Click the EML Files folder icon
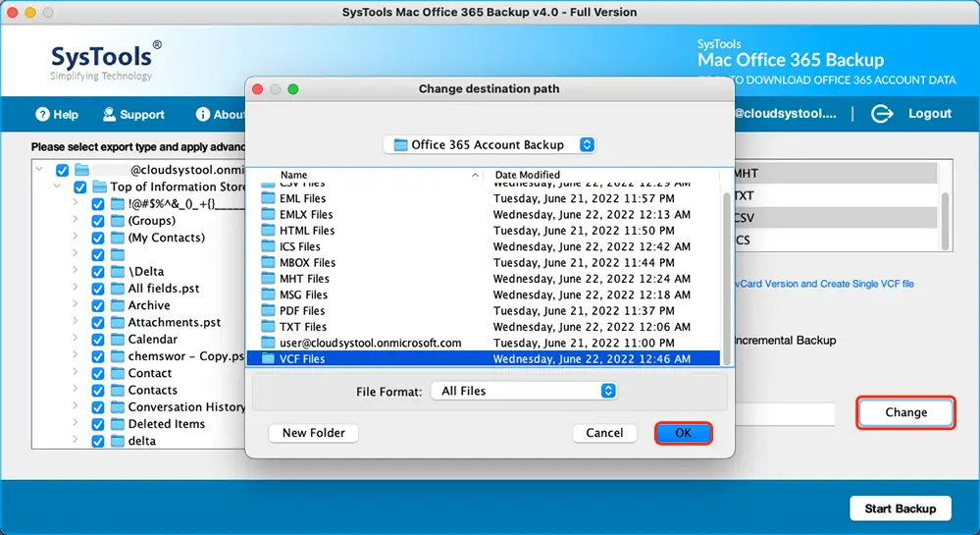980x535 pixels. pos(268,197)
